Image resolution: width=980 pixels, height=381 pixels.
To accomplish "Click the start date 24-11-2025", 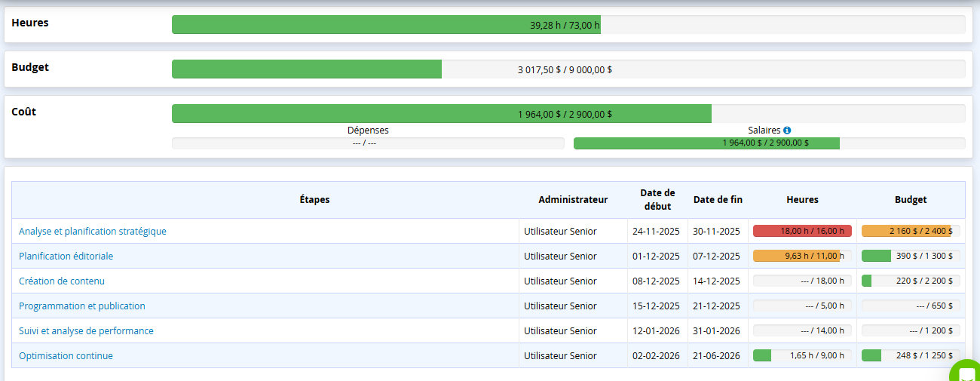I will 656,232.
